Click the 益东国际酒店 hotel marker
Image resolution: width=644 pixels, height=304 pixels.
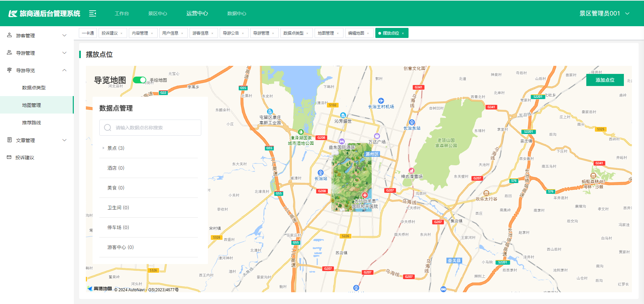(x=342, y=141)
